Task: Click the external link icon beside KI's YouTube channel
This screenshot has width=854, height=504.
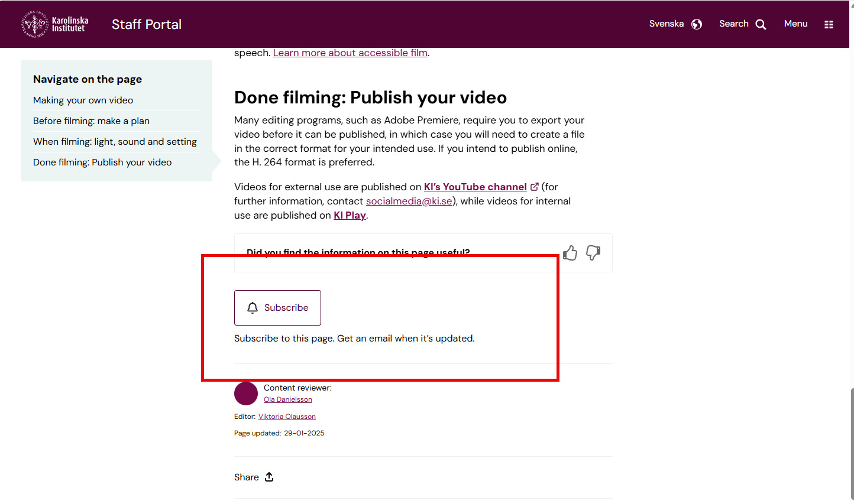Action: point(535,186)
